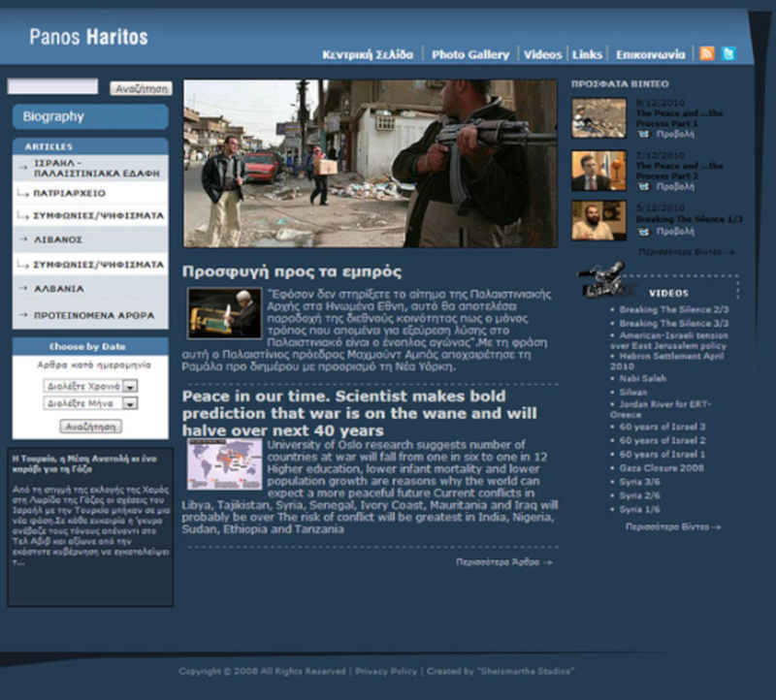
Task: Click the Προσφυγή προς τα εμπρός article title
Action: pos(291,271)
